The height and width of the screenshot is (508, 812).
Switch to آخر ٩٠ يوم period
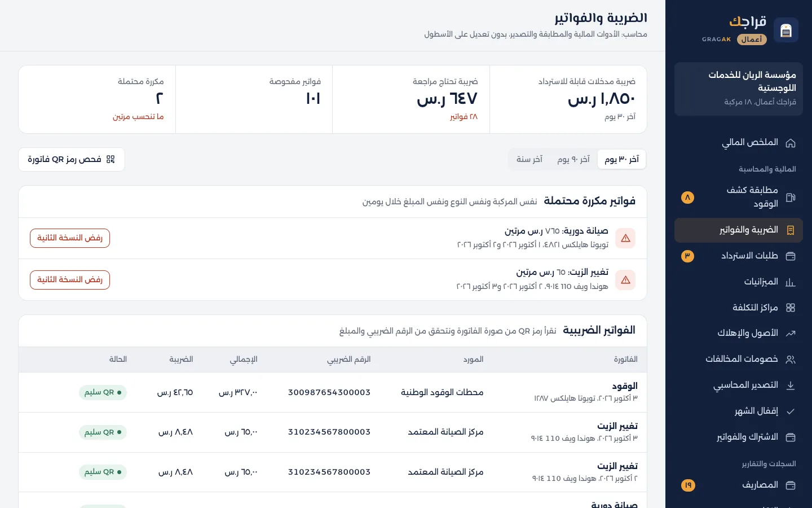573,160
